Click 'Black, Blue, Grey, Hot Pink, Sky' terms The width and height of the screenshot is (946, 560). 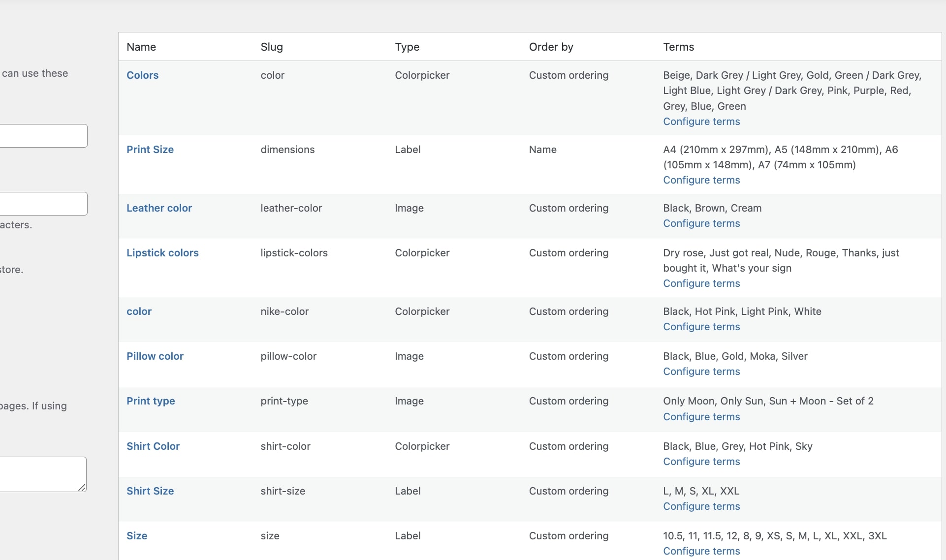tap(737, 446)
